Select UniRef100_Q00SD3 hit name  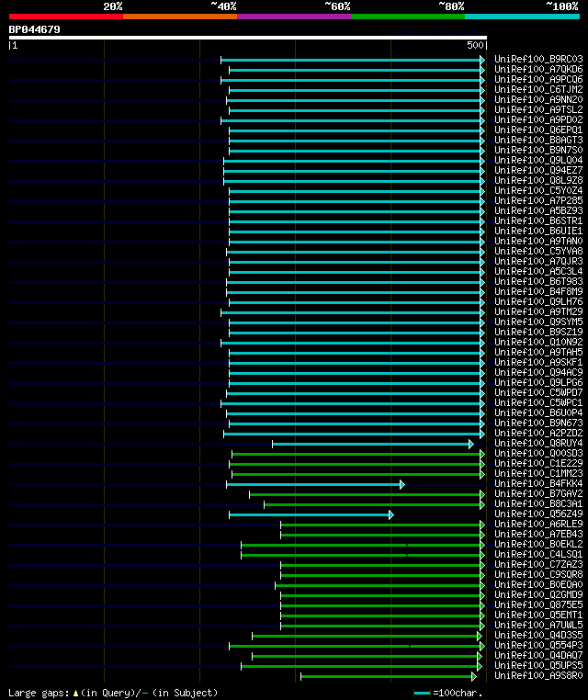[538, 453]
